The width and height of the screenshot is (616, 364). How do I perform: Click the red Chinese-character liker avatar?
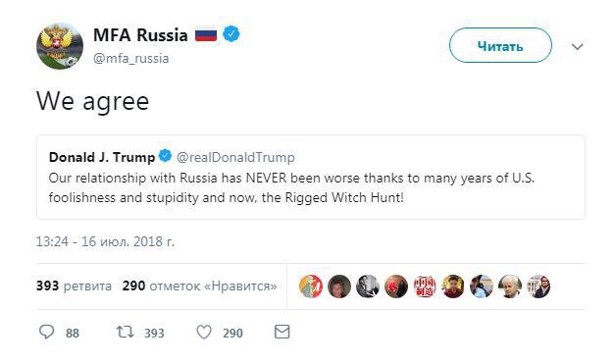pyautogui.click(x=425, y=286)
